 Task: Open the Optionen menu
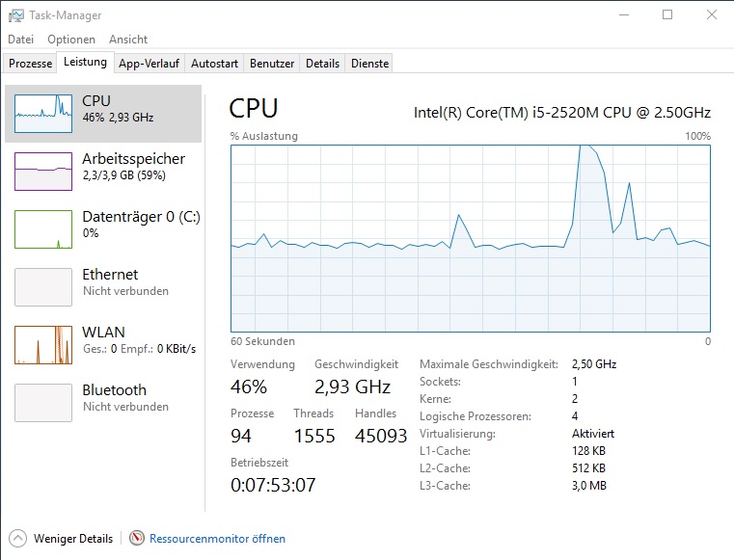(x=71, y=40)
